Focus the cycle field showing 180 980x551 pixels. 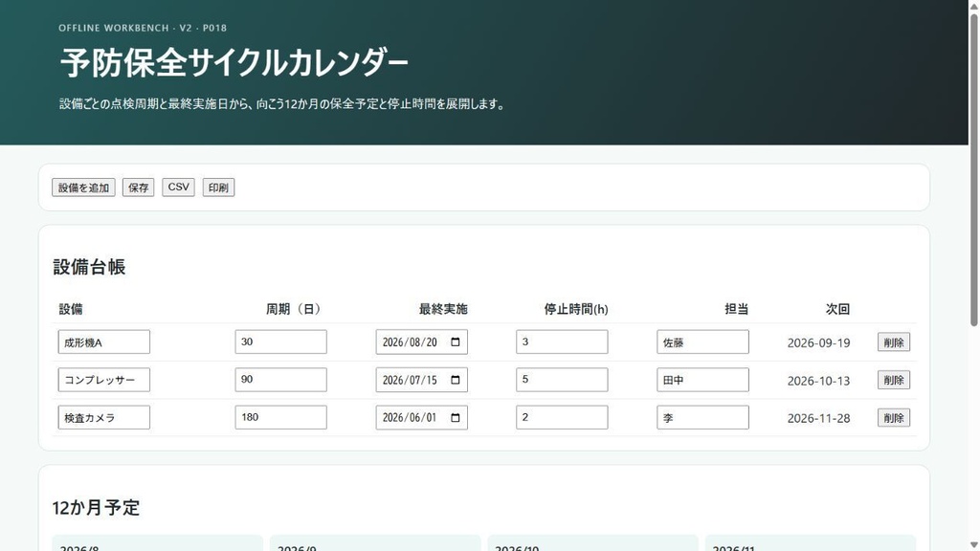point(280,418)
